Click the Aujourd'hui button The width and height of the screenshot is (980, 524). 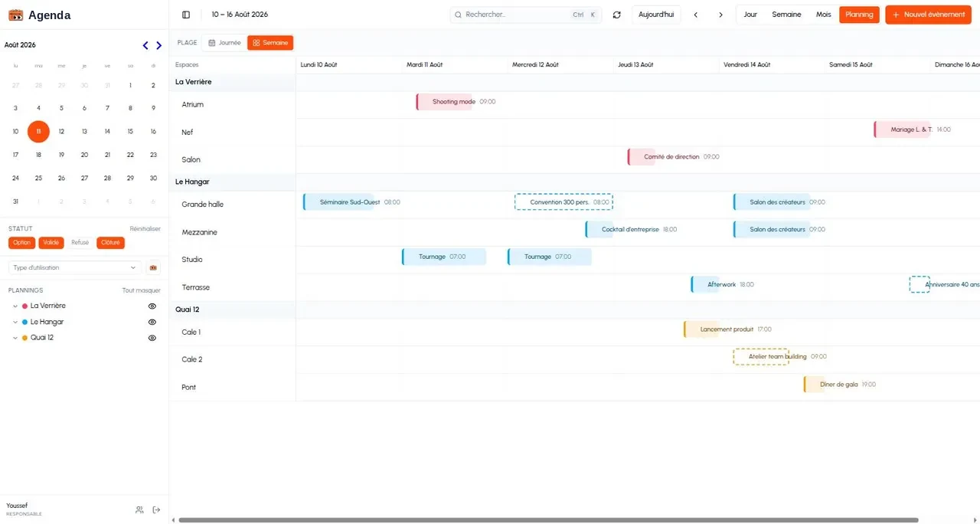click(656, 15)
